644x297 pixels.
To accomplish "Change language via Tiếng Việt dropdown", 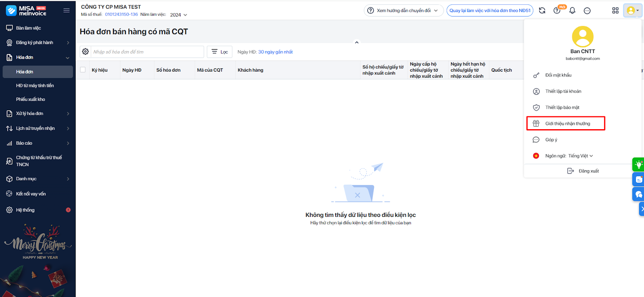I will [x=580, y=156].
